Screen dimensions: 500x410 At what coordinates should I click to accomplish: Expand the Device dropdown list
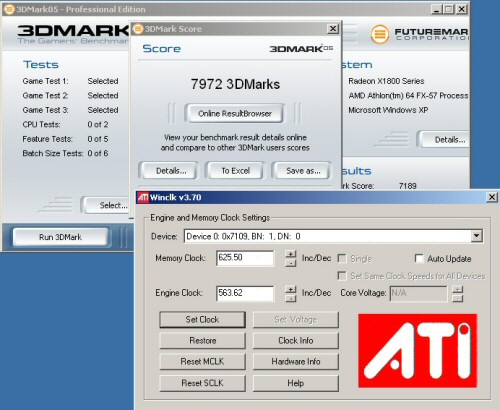click(477, 236)
